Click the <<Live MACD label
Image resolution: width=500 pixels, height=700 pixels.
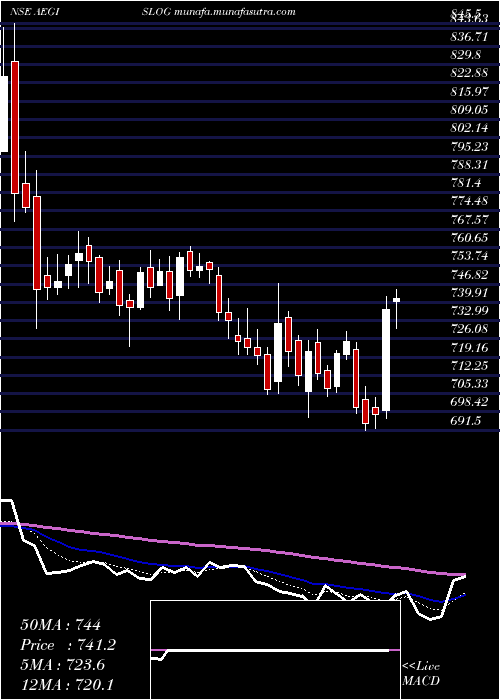point(421,674)
